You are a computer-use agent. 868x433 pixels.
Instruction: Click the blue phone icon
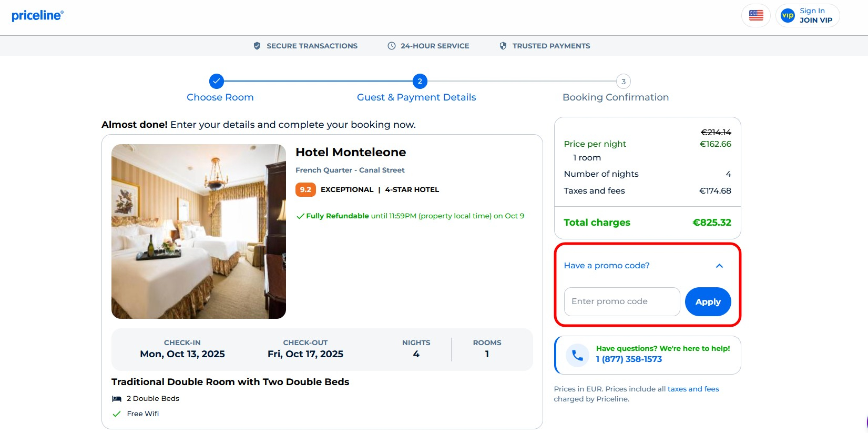(x=577, y=355)
